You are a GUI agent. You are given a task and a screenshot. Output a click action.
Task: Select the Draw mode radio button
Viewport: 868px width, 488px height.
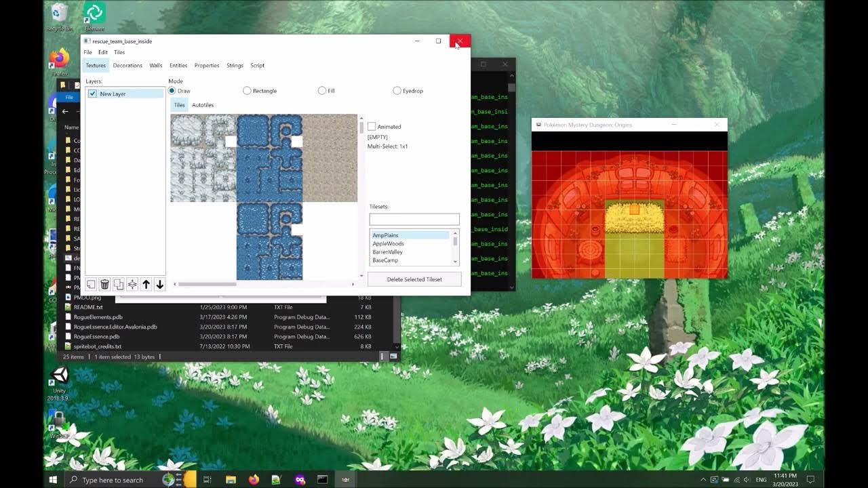[x=172, y=90]
